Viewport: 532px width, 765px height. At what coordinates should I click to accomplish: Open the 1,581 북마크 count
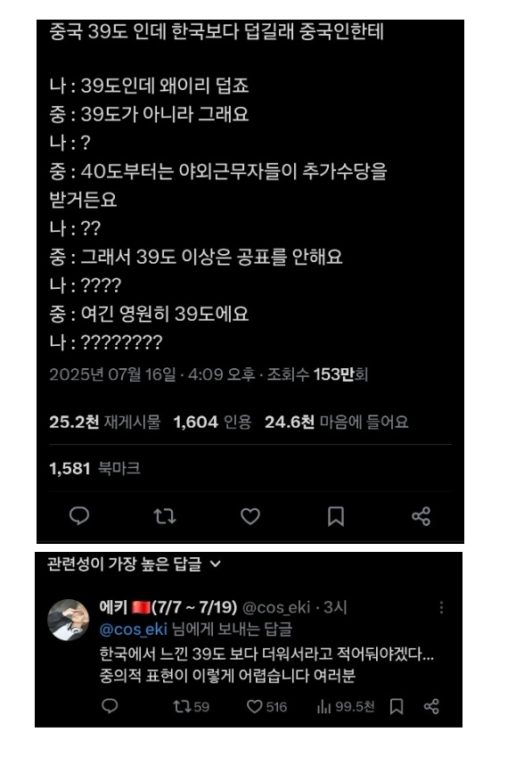pos(94,468)
